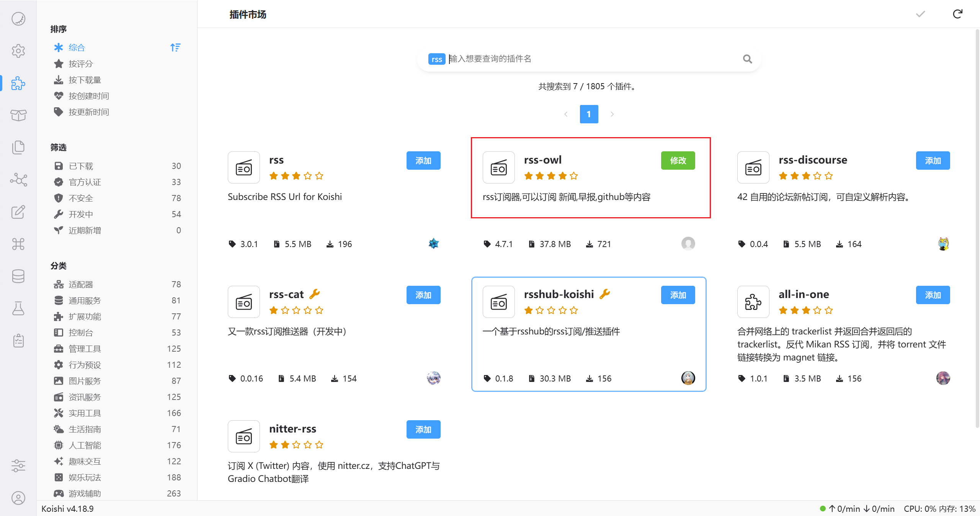Screen dimensions: 980x516
Task: Toggle the 不安全 filter
Action: [x=81, y=198]
